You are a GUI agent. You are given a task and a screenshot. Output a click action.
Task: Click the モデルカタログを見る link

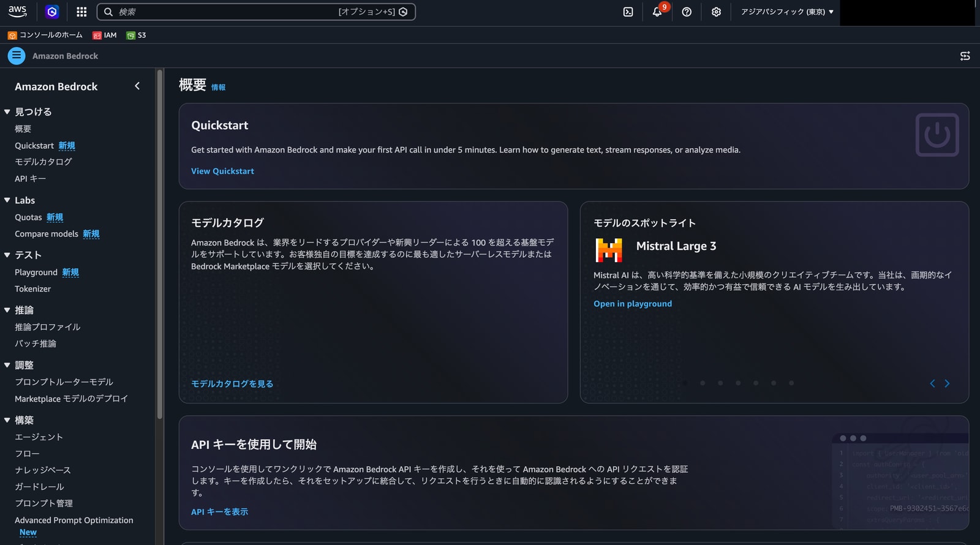tap(232, 384)
